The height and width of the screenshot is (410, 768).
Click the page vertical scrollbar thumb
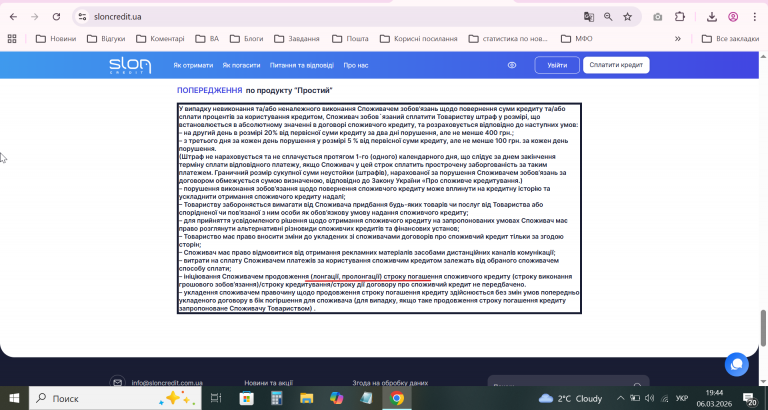click(x=764, y=328)
